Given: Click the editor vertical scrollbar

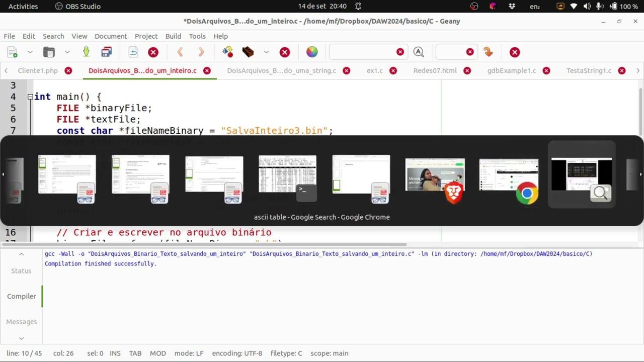Looking at the screenshot, I should tap(640, 111).
